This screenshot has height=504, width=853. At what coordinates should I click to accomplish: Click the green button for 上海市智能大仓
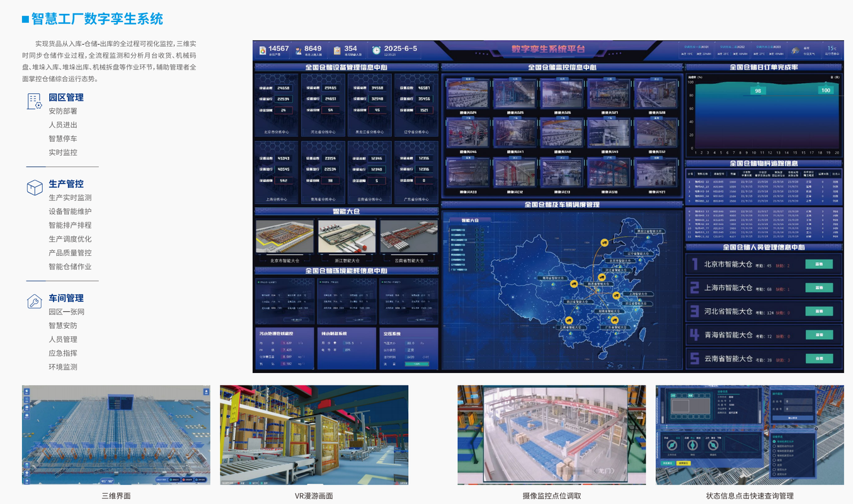click(x=819, y=288)
